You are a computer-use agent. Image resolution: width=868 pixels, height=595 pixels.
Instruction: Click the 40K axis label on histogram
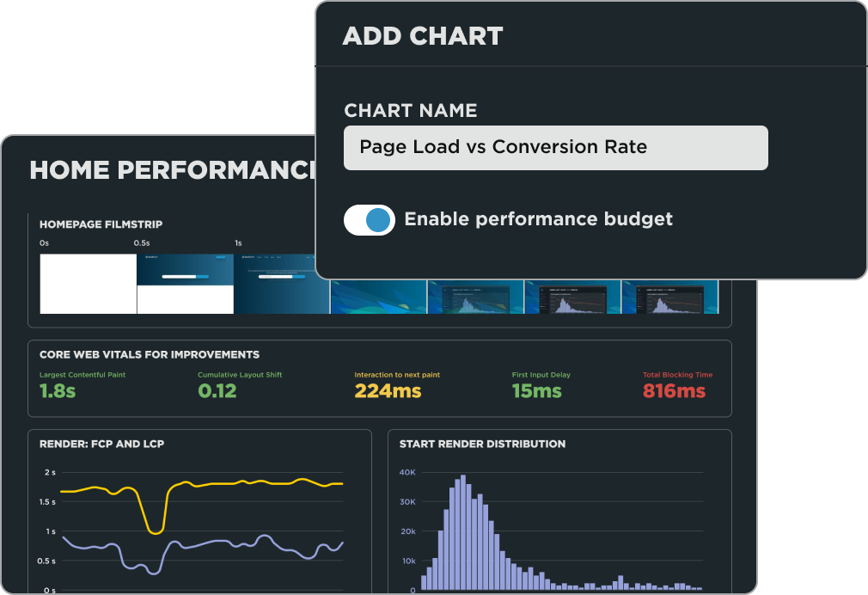(x=407, y=472)
